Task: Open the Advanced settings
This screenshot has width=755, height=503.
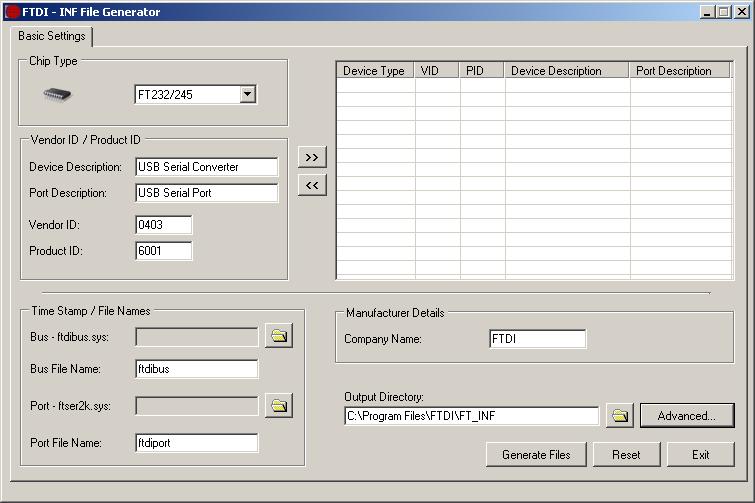Action: click(x=686, y=415)
